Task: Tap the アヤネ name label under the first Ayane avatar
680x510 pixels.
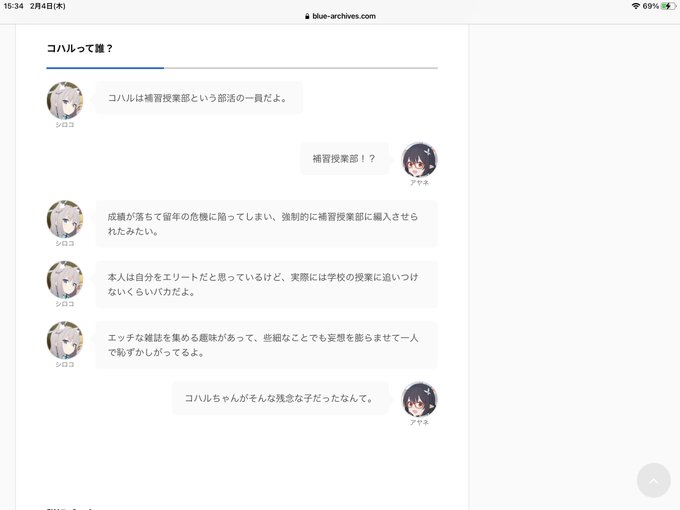Action: tap(419, 183)
